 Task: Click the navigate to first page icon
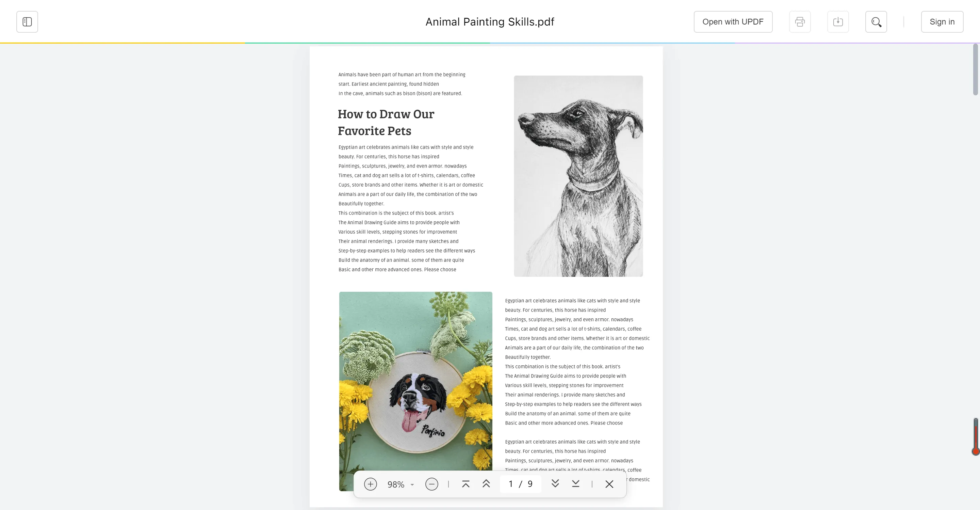point(465,483)
